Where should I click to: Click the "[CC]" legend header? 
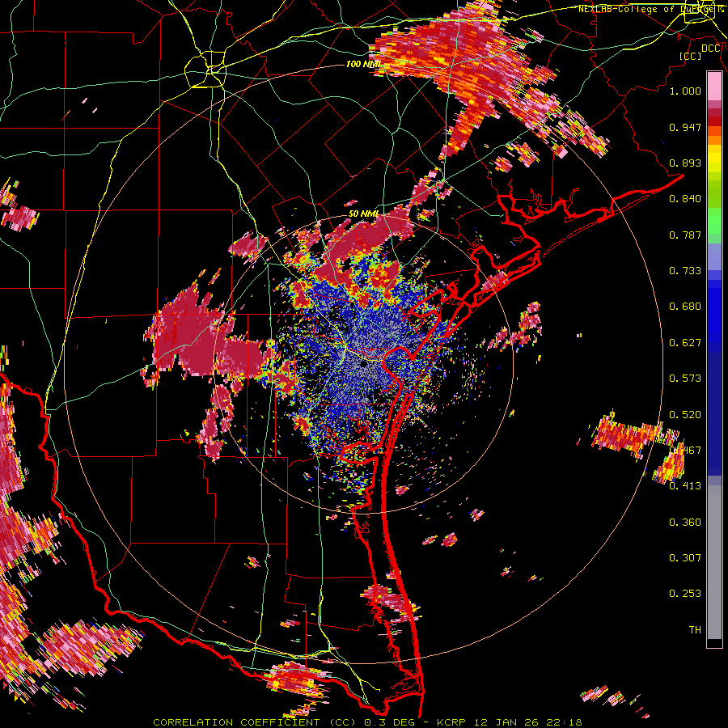click(691, 57)
